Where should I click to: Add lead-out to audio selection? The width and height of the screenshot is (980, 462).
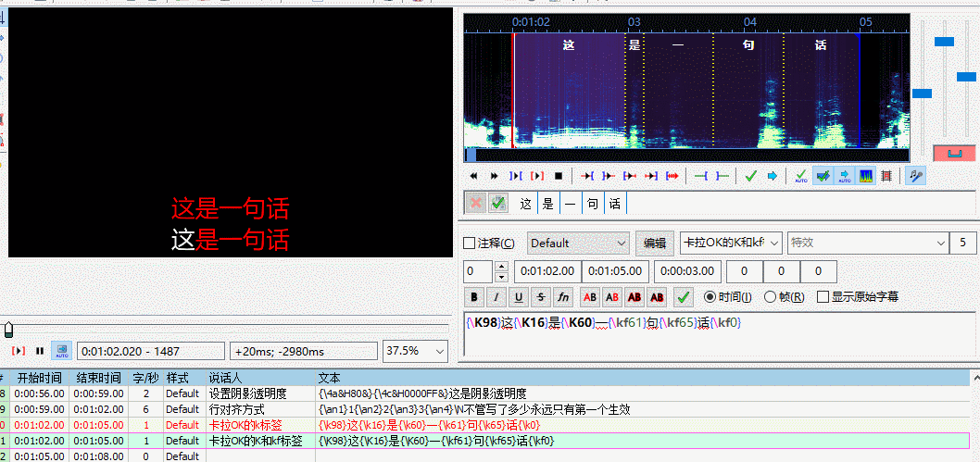(722, 176)
